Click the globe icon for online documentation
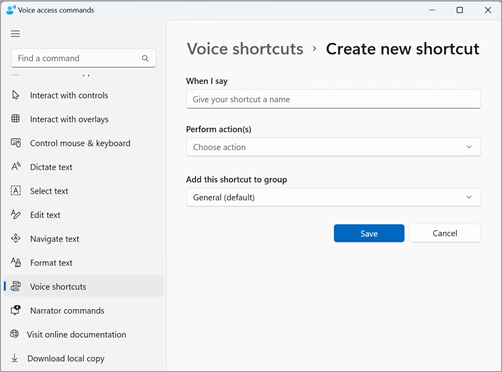Screen dimensions: 502x372 pyautogui.click(x=14, y=334)
